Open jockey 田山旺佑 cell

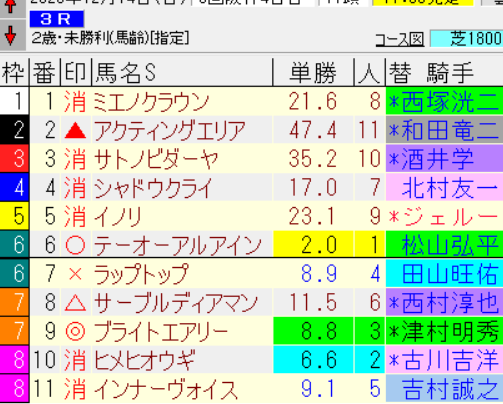pos(444,274)
